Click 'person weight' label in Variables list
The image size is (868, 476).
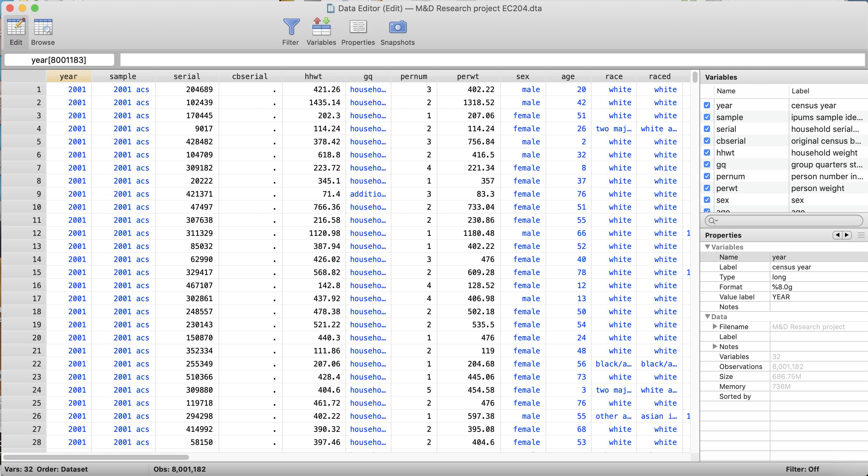tap(817, 188)
